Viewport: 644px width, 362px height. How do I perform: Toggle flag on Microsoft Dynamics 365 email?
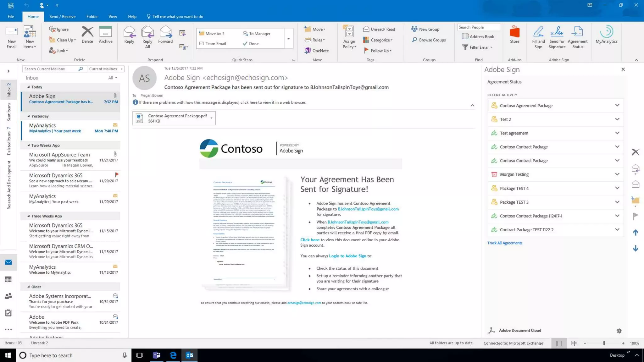point(117,174)
